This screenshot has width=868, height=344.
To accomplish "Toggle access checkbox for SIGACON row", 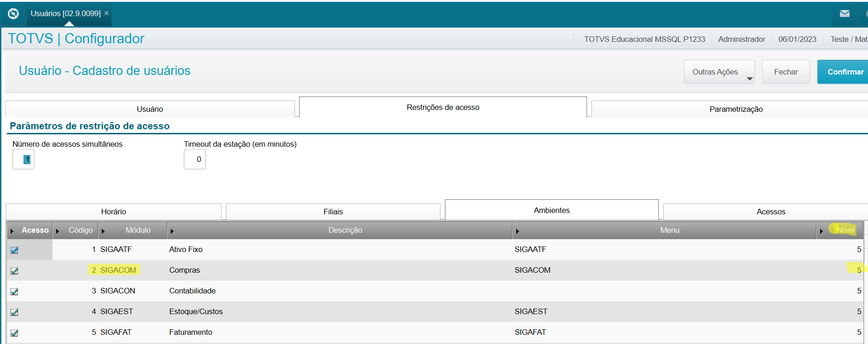I will pos(14,292).
